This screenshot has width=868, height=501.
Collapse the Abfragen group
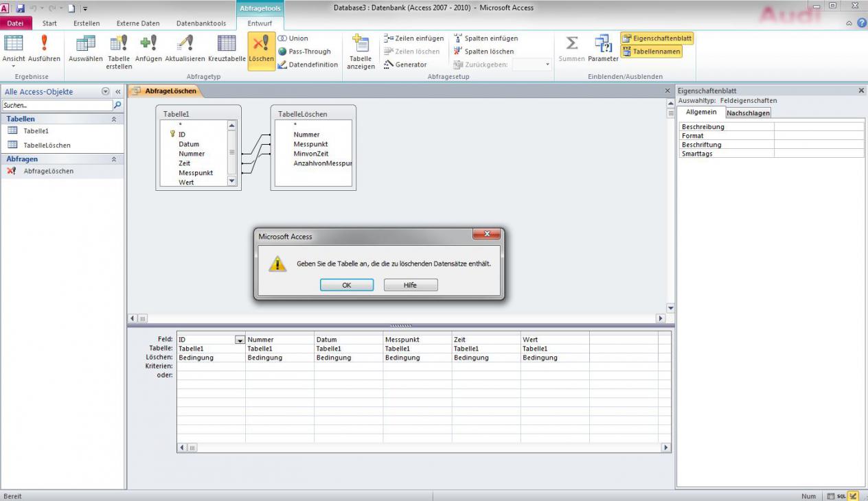point(114,159)
